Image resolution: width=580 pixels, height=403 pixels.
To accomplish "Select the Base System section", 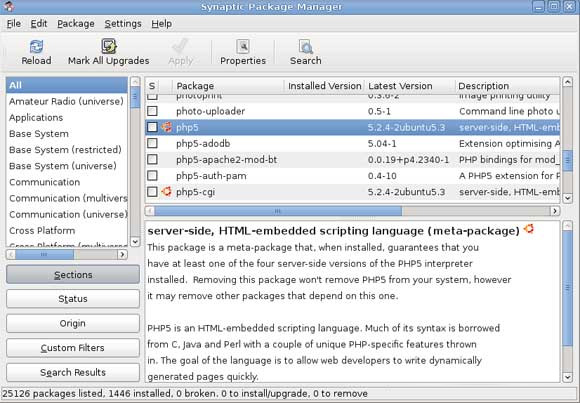I will point(67,134).
